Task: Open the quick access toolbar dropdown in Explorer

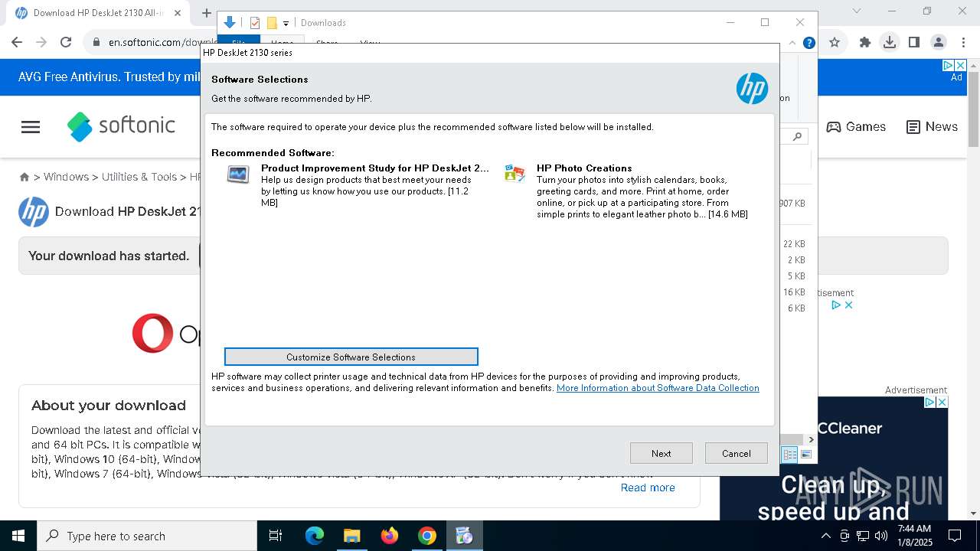Action: (286, 23)
